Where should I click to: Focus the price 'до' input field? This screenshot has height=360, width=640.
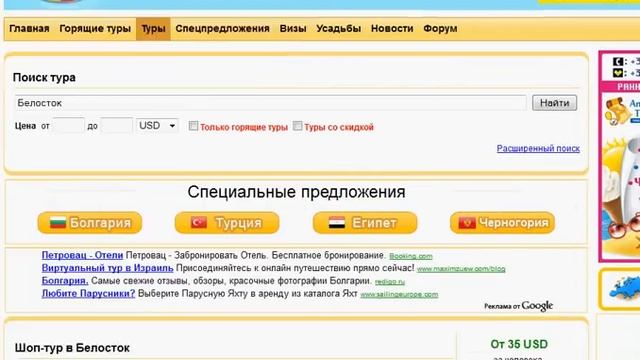[116, 126]
